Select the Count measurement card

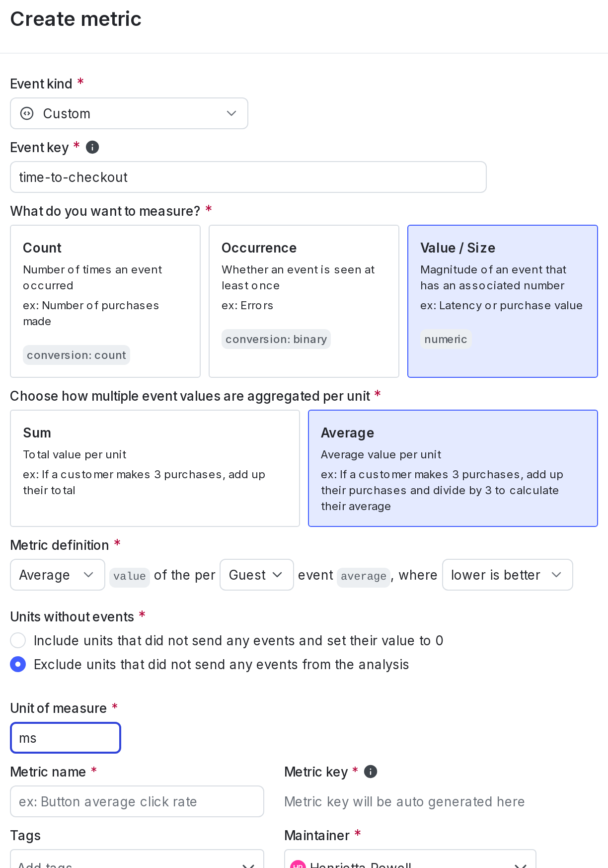click(105, 301)
